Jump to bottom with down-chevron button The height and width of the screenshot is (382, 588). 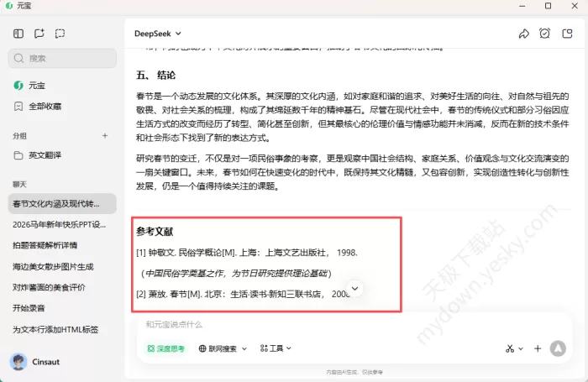click(354, 289)
